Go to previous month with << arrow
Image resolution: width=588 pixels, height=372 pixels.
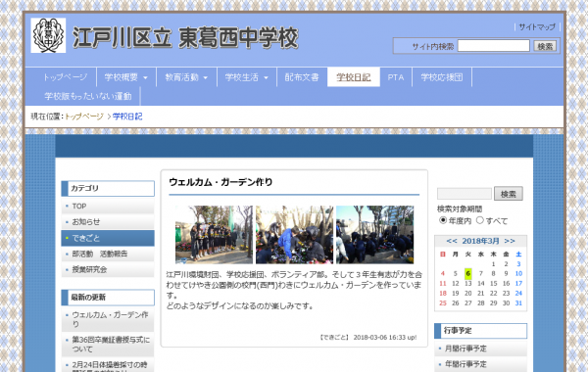pos(452,241)
